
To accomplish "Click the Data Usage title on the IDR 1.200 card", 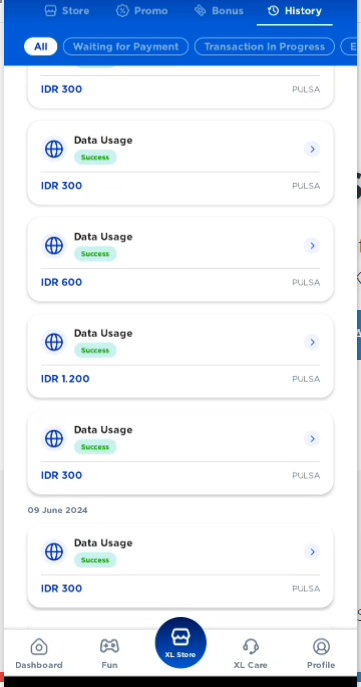I will (103, 333).
